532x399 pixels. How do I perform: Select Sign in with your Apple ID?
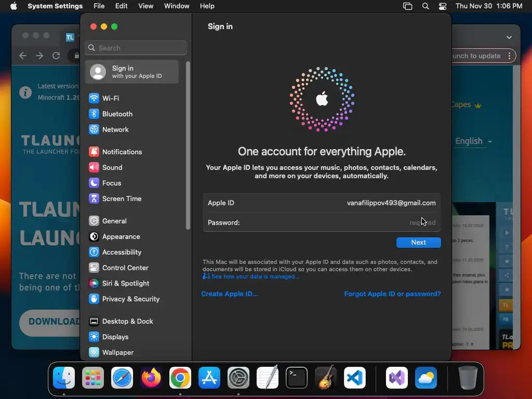132,72
